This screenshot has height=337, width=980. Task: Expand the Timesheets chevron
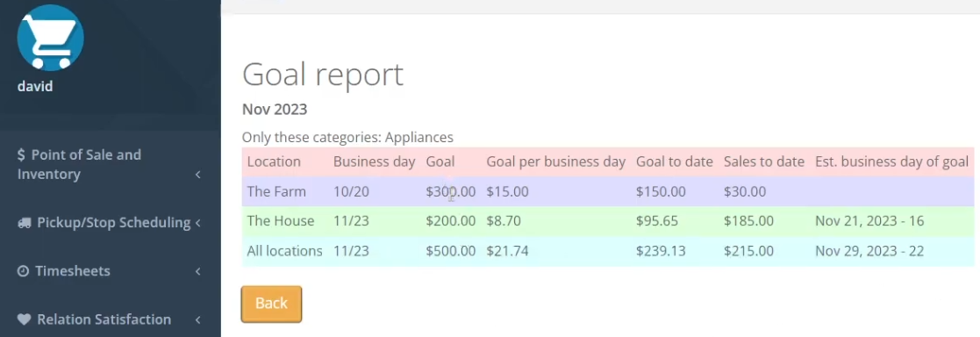tap(197, 271)
